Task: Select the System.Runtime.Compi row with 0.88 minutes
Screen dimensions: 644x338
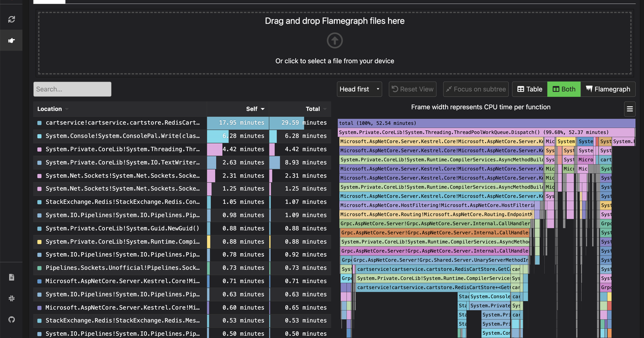Action: pos(182,241)
